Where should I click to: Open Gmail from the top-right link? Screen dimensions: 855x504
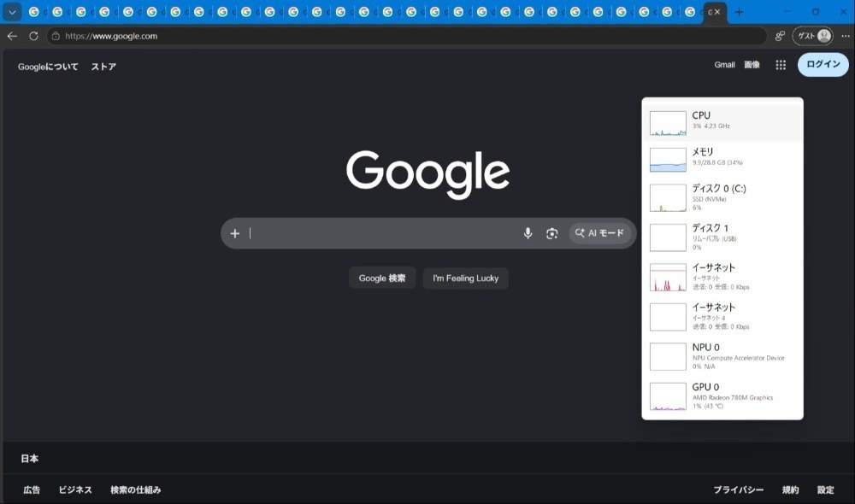tap(724, 65)
